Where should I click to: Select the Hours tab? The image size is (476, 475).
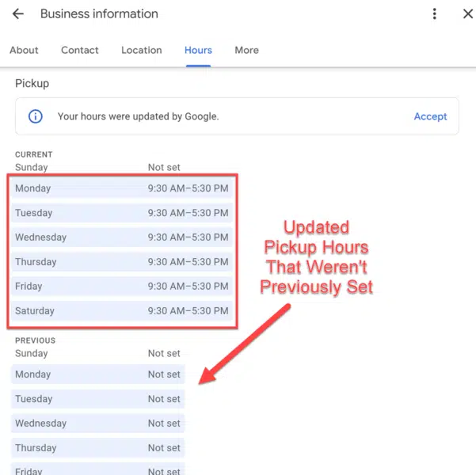tap(198, 50)
